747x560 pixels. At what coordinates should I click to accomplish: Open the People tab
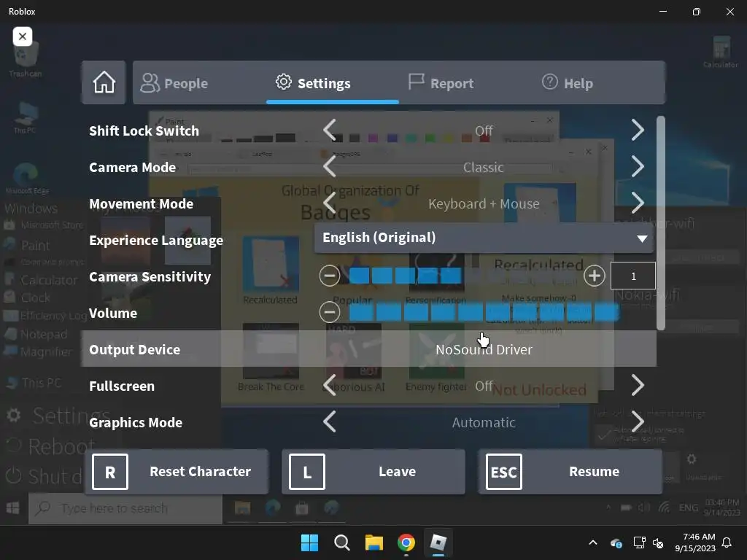click(174, 83)
